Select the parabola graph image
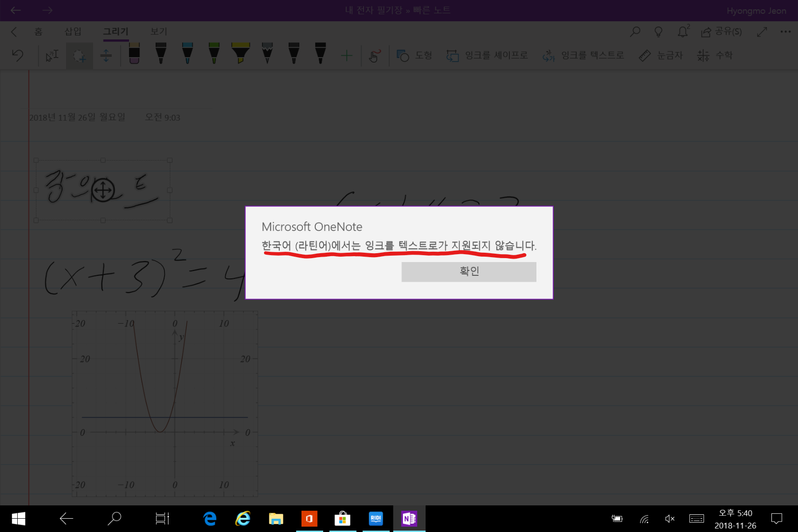Image resolution: width=798 pixels, height=532 pixels. pos(165,403)
